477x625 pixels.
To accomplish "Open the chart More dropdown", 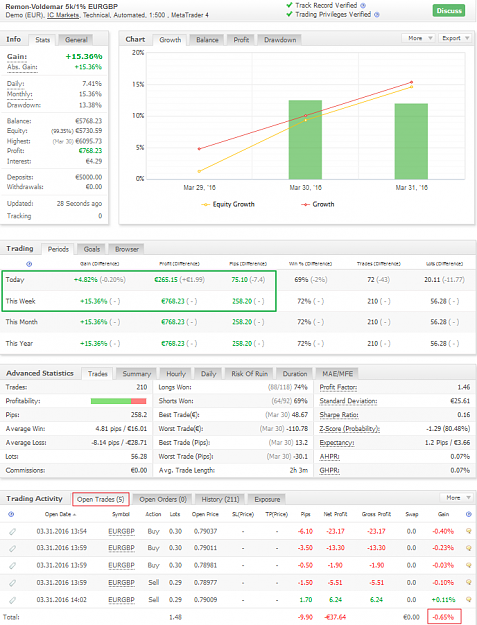I will 418,38.
